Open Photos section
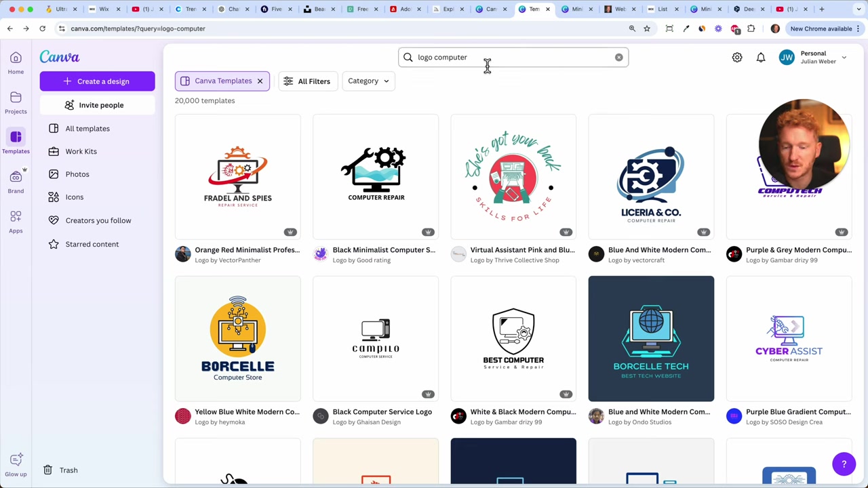This screenshot has width=868, height=488. [x=77, y=174]
